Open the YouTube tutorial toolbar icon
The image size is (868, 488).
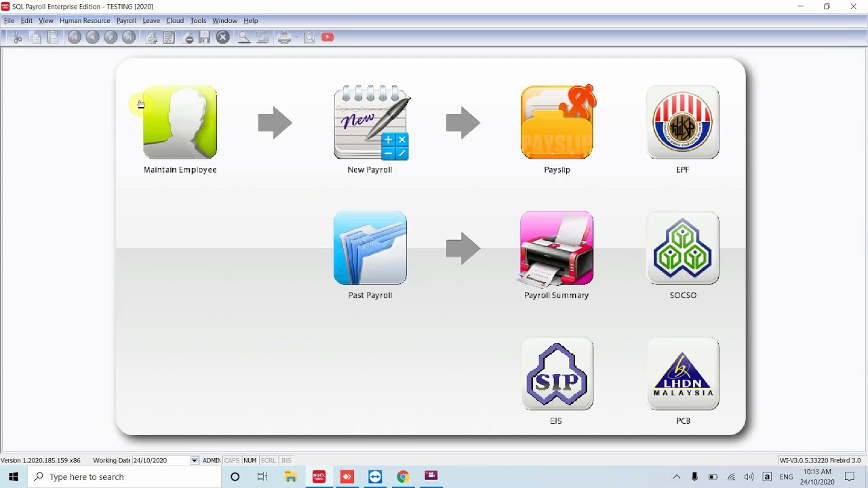click(x=328, y=37)
